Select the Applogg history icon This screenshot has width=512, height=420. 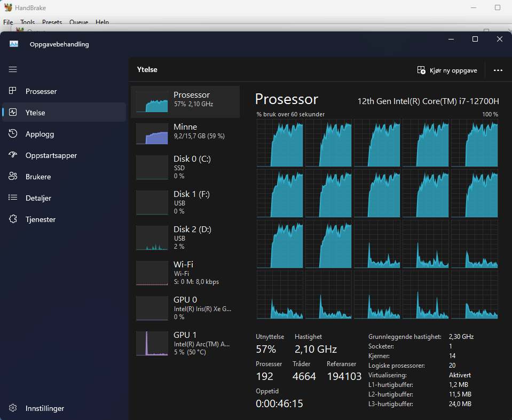pyautogui.click(x=13, y=134)
